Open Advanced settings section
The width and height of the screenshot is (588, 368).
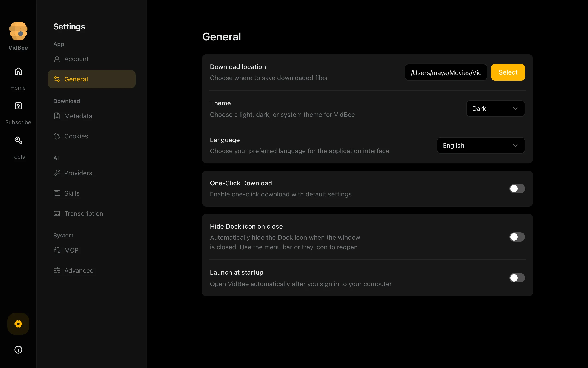92,270
